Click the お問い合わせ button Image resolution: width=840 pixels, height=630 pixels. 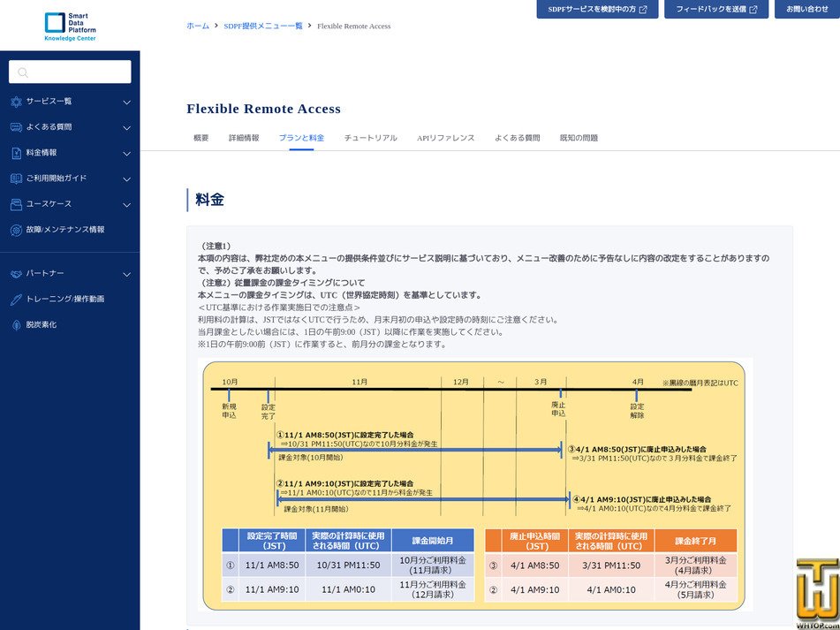click(807, 9)
